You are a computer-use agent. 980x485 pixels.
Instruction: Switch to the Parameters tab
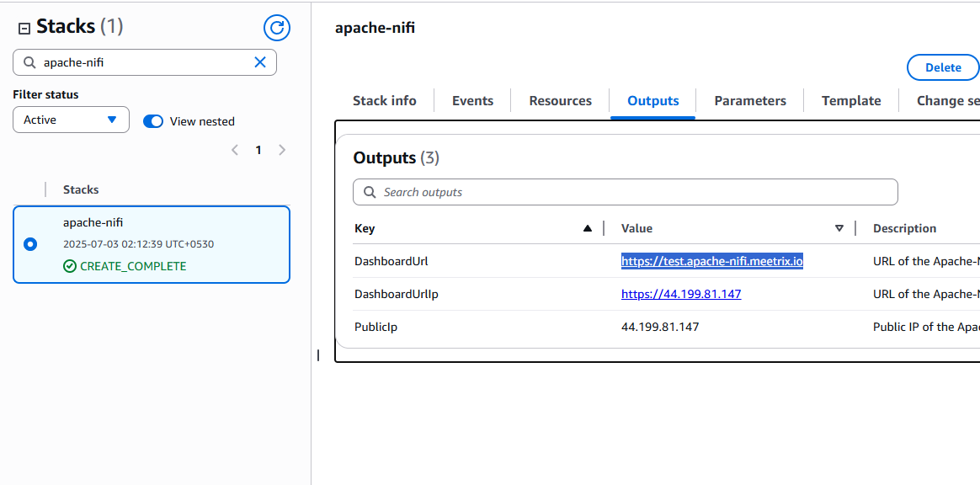750,101
